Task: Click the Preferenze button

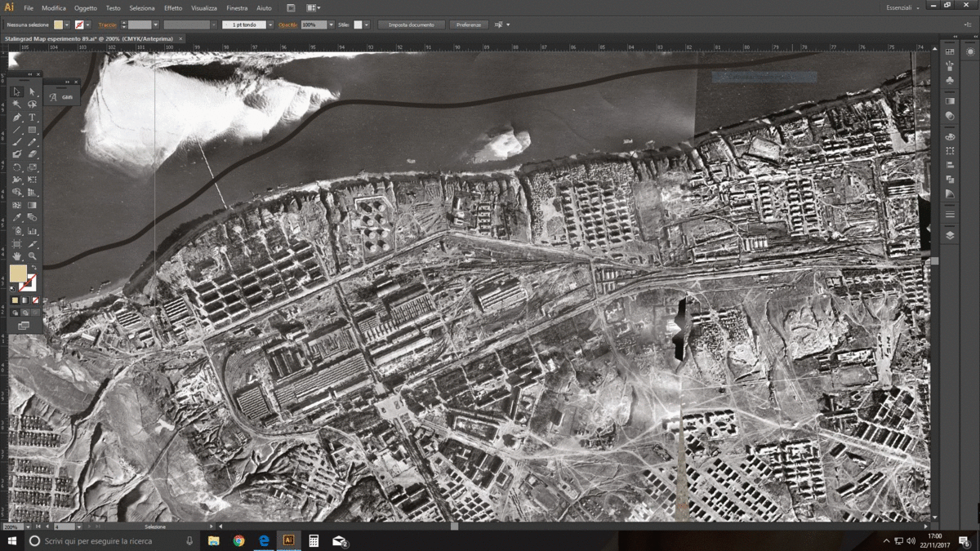Action: (469, 25)
